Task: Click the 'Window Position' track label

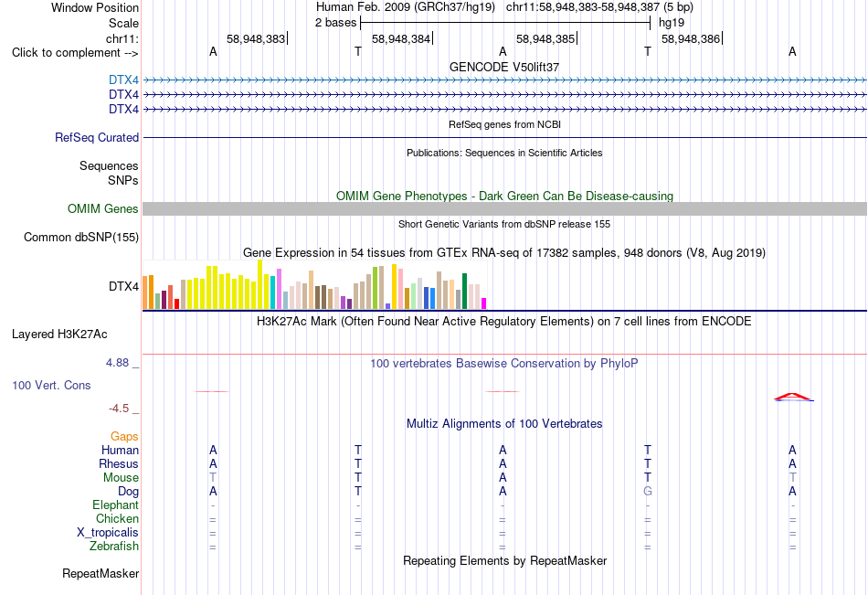Action: pyautogui.click(x=95, y=7)
